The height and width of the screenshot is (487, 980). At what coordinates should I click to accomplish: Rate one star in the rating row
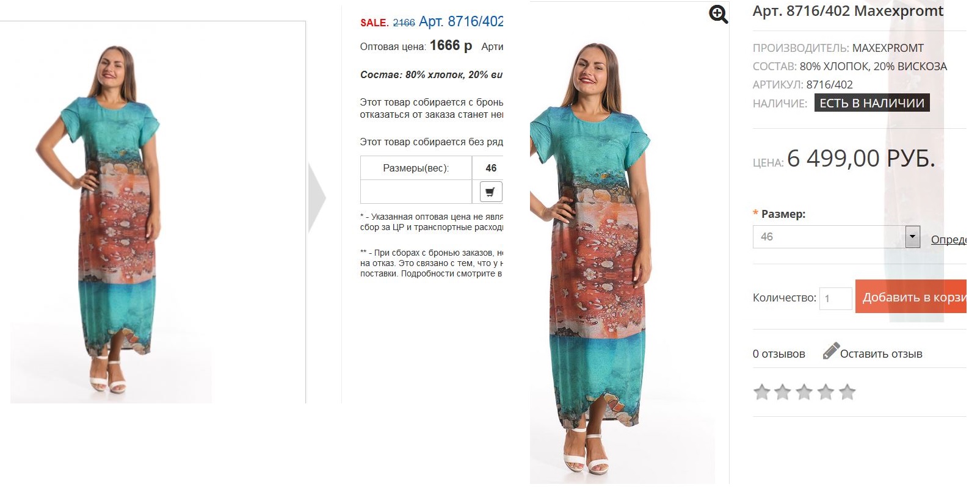761,392
